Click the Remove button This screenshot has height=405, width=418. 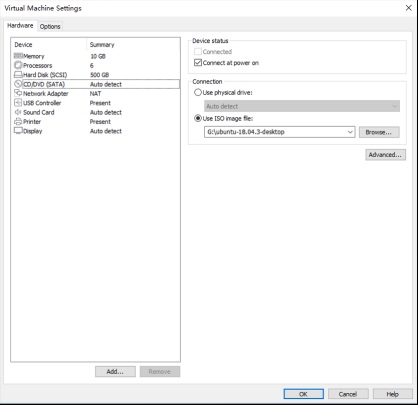click(160, 371)
